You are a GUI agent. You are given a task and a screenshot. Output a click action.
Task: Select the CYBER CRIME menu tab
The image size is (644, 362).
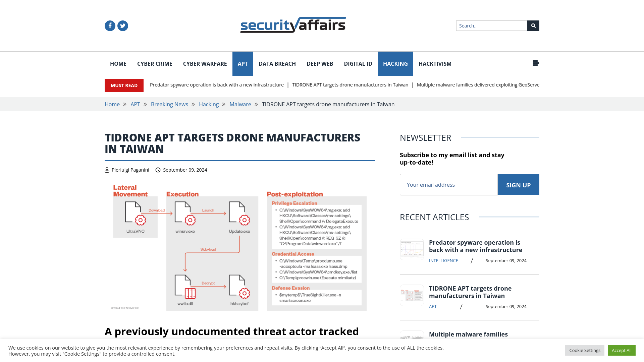point(155,64)
